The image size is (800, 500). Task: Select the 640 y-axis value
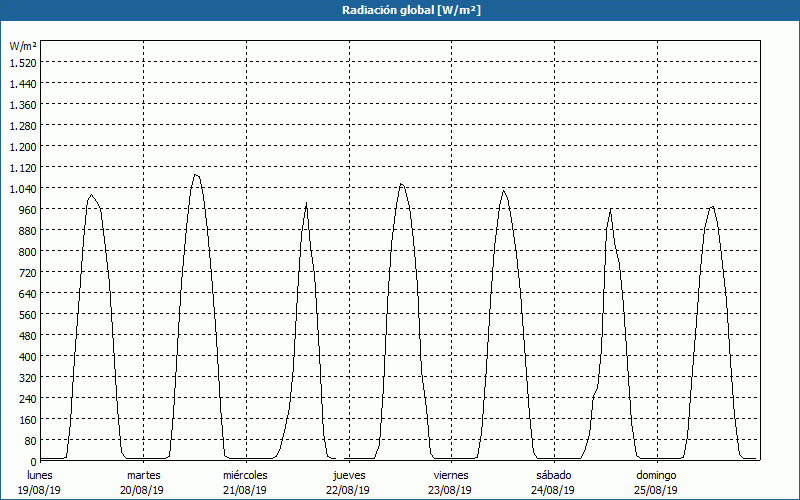pyautogui.click(x=28, y=294)
